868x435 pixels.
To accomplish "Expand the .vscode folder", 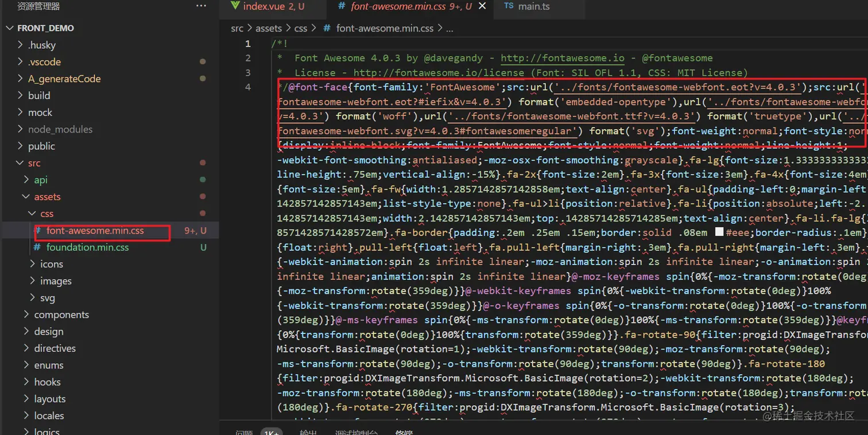I will click(44, 61).
